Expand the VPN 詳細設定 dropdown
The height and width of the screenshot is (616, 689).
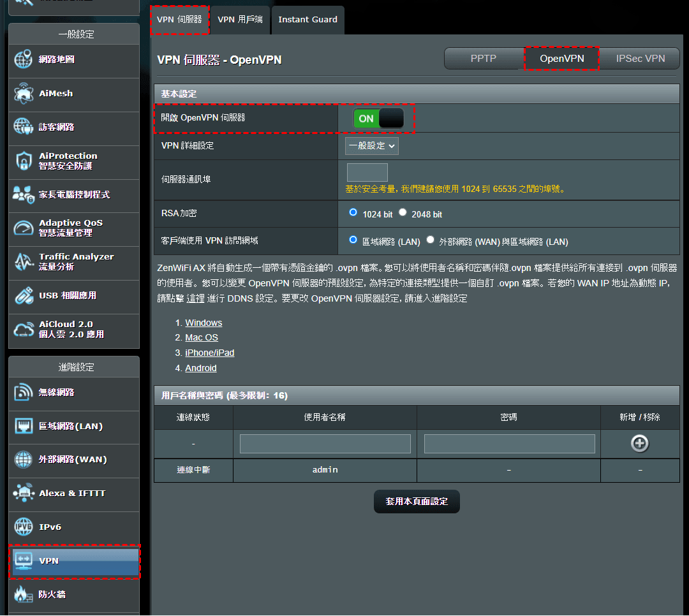tap(371, 146)
